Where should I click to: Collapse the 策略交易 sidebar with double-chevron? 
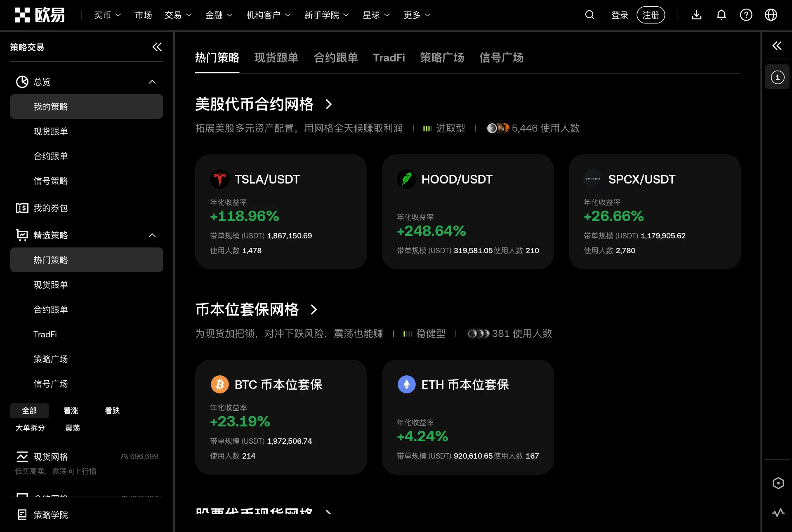point(157,47)
